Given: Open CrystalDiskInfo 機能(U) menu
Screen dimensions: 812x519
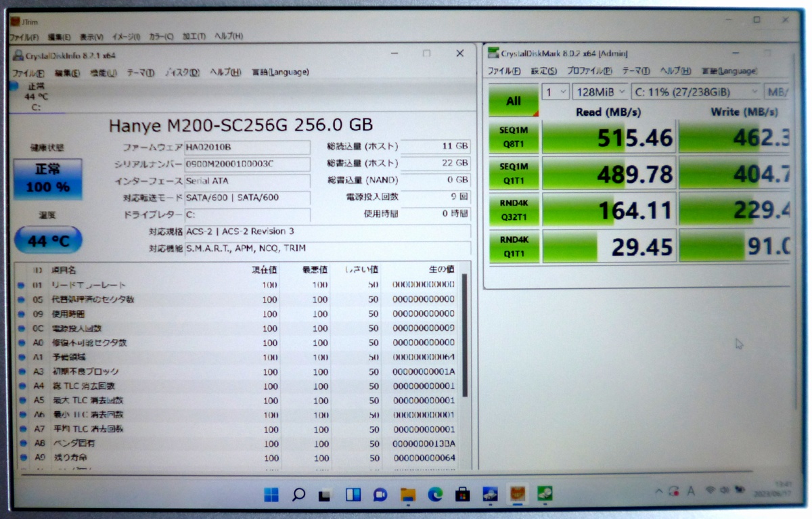Looking at the screenshot, I should (104, 72).
